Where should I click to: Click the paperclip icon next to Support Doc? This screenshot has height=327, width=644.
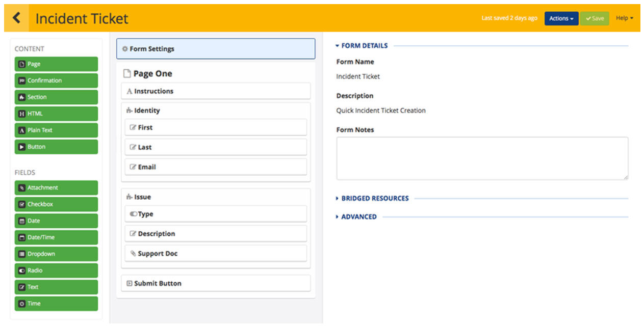(133, 254)
